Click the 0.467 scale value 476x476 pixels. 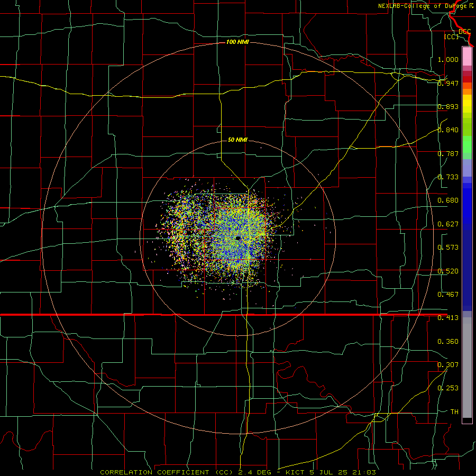point(448,295)
